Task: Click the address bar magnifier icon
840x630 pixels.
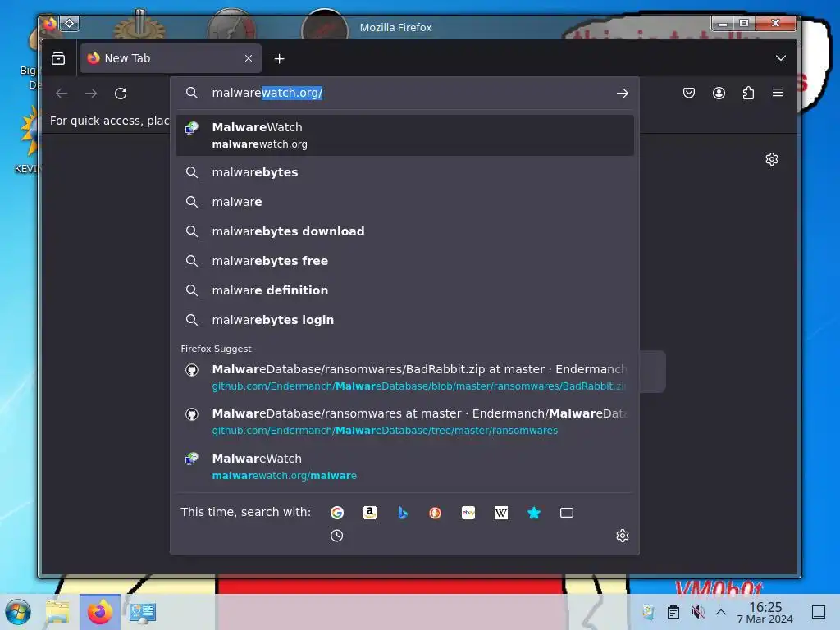Action: tap(192, 93)
